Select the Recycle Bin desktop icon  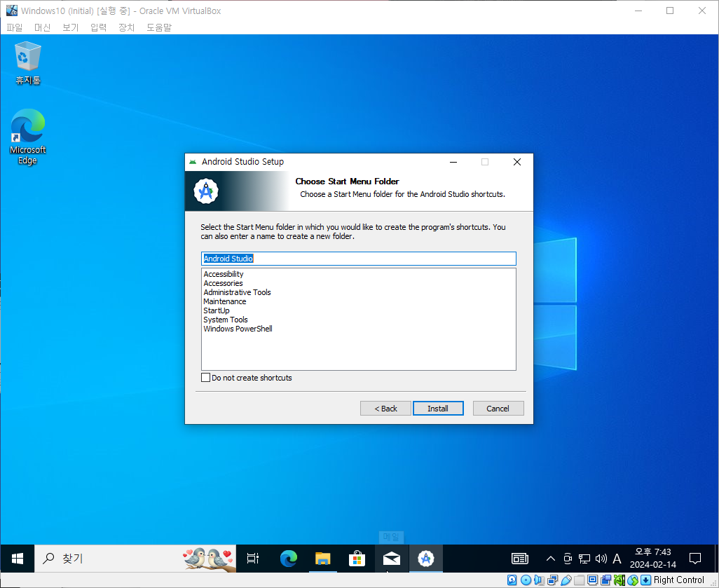(x=28, y=63)
